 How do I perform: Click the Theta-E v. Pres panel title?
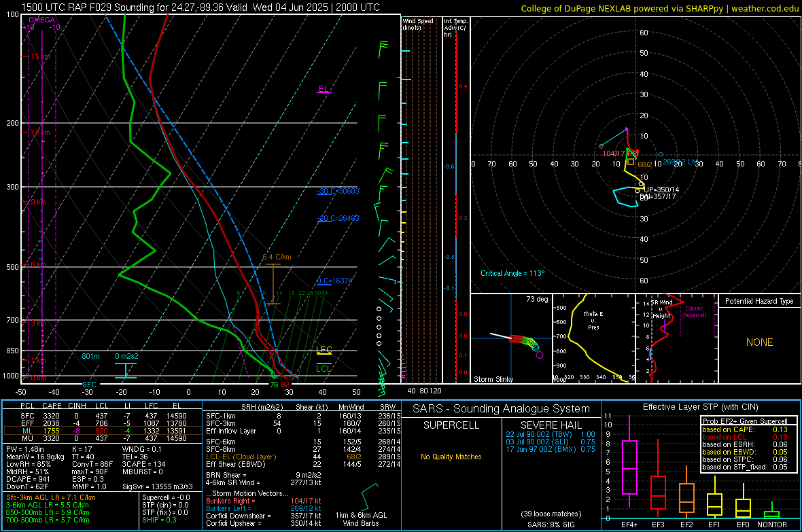593,320
